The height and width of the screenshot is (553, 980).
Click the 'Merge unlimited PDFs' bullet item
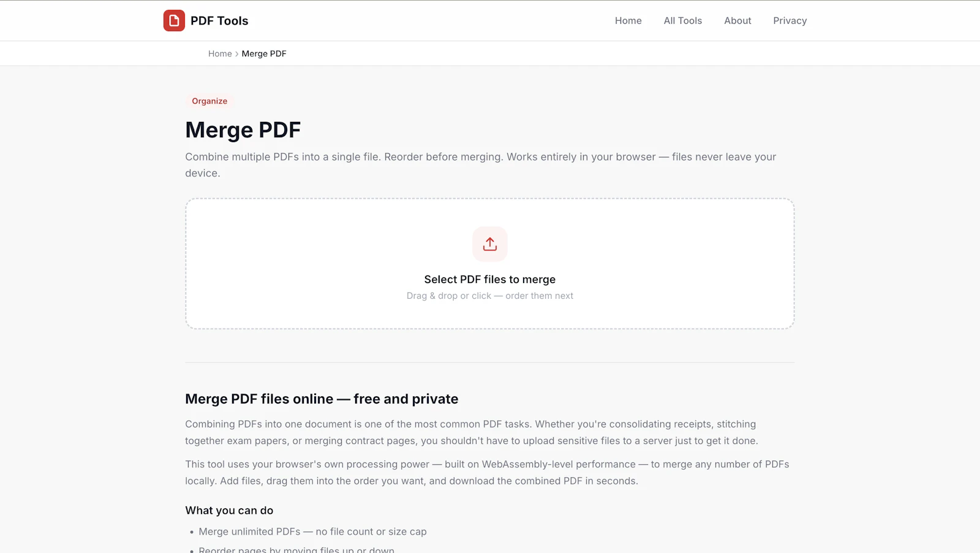tap(312, 532)
